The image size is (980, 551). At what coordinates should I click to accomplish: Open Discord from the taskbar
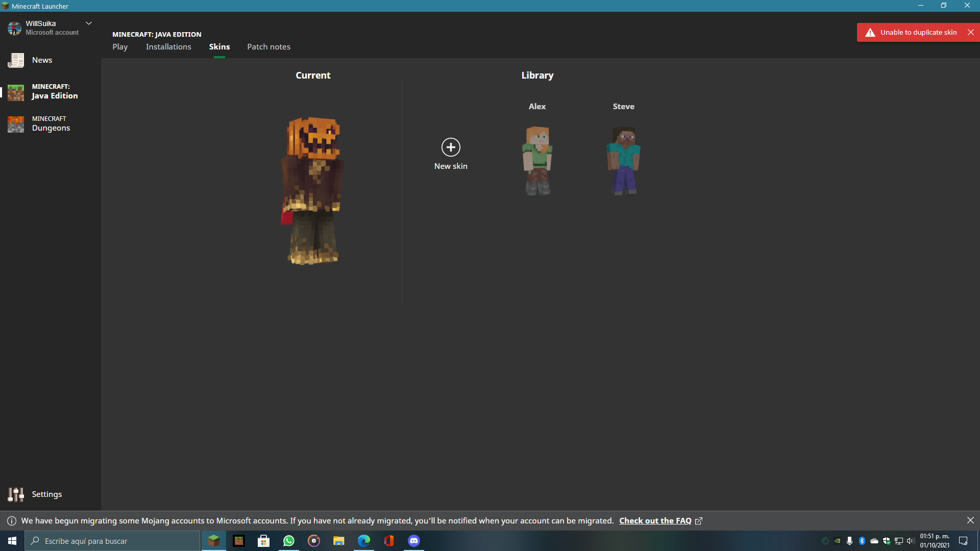[x=414, y=541]
